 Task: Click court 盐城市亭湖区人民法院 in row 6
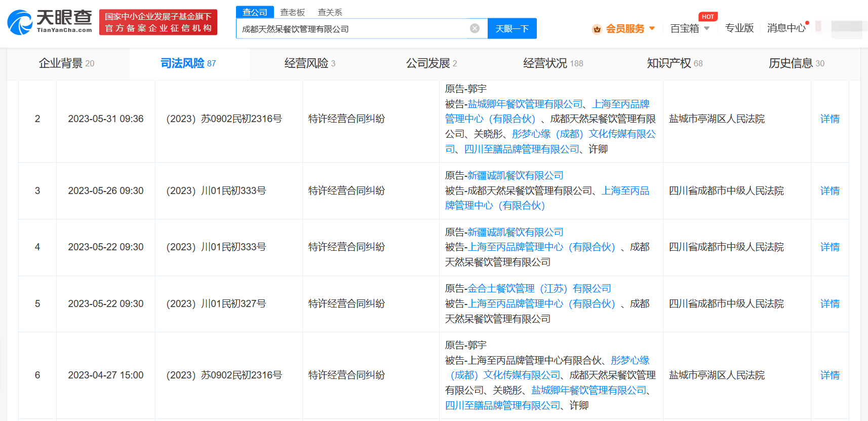[x=717, y=375]
